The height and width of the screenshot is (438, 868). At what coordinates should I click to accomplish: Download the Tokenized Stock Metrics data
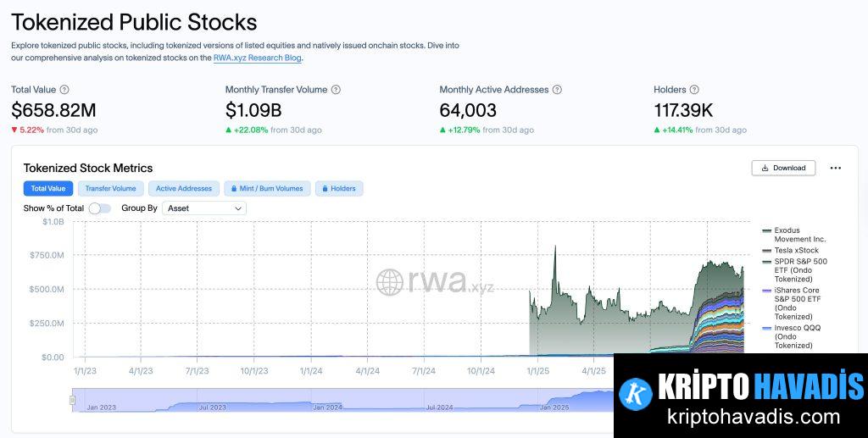point(783,168)
